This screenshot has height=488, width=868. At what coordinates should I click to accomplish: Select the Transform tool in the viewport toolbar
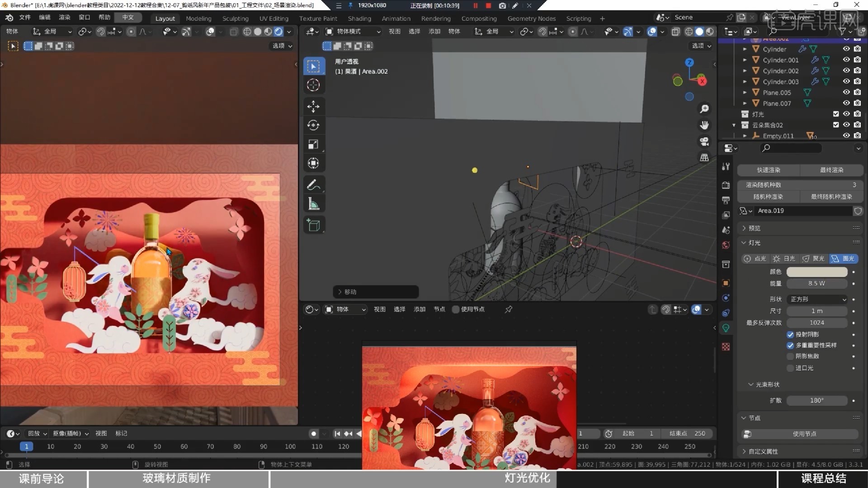(313, 163)
